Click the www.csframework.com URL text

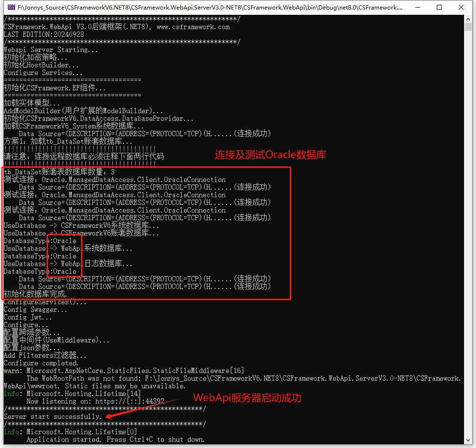193,27
